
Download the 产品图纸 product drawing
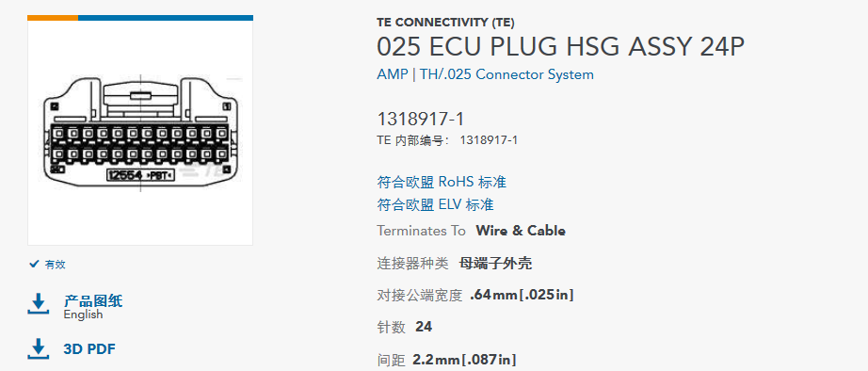coord(93,301)
